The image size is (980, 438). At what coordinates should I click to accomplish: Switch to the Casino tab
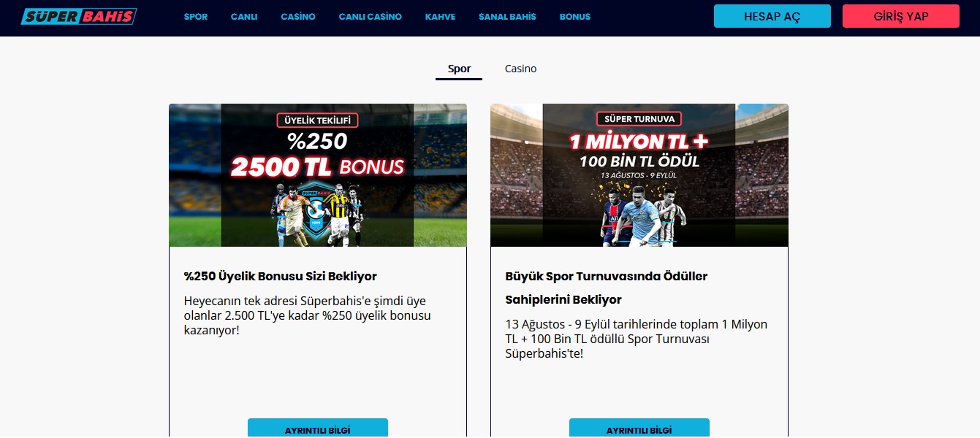pos(520,69)
